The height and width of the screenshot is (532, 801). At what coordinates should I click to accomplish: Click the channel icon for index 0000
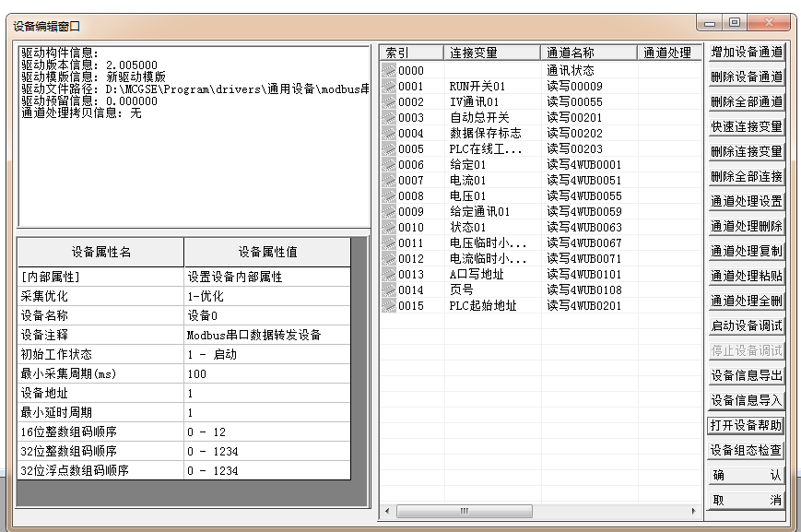(388, 70)
